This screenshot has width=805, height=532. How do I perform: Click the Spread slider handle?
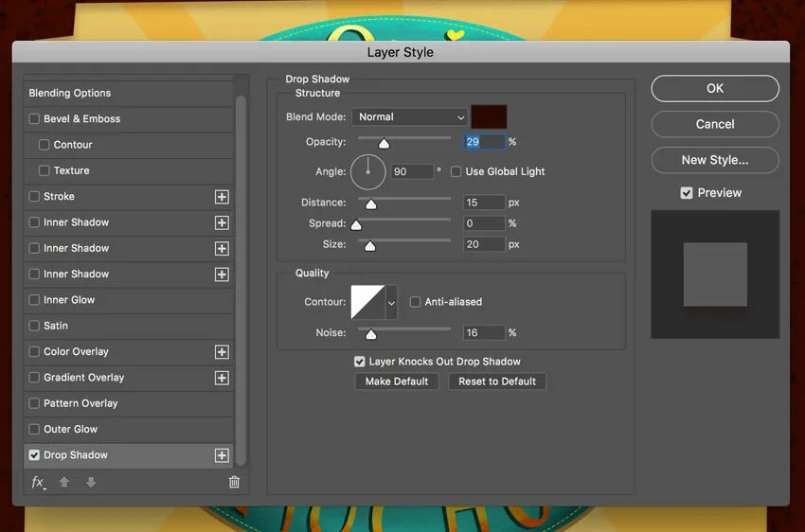[356, 224]
